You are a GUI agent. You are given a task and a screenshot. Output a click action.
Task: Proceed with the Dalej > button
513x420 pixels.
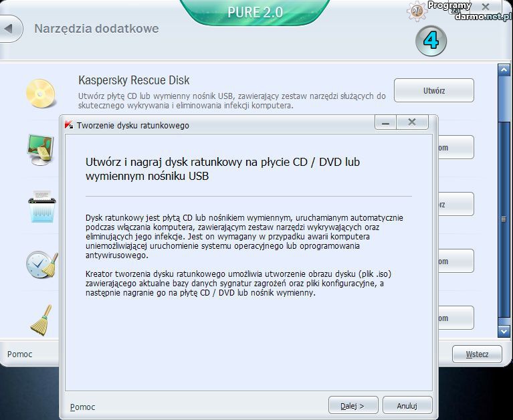353,405
